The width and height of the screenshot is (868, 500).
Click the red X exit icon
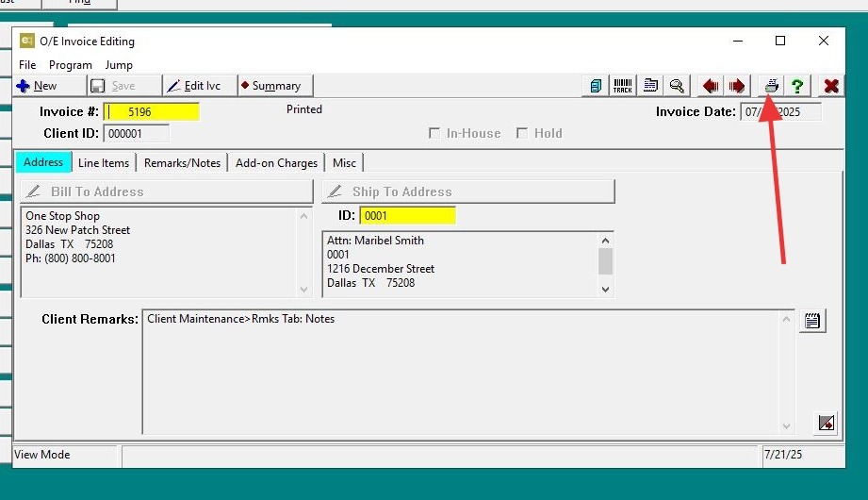(x=831, y=86)
